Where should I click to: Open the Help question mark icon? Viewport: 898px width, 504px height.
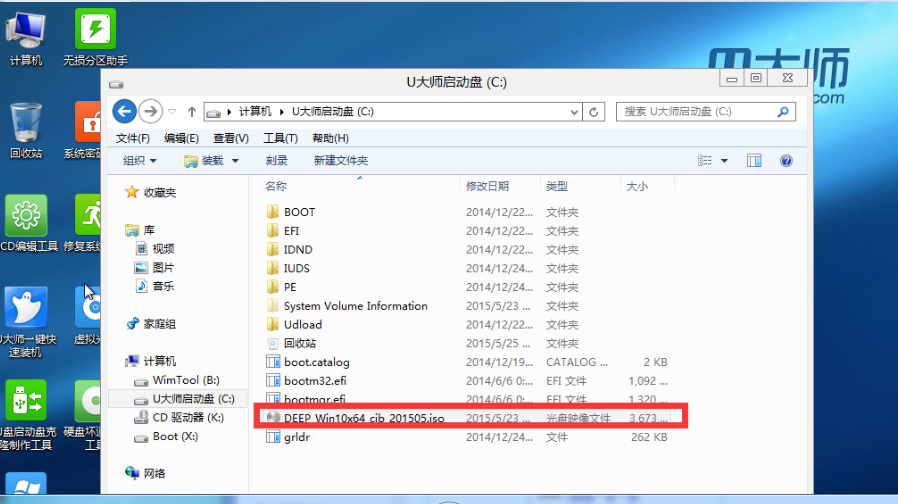[x=785, y=161]
